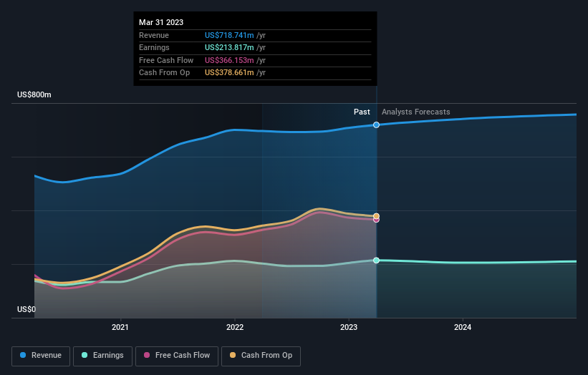Click the Analysts Forecasts label
588x375 pixels.
[x=416, y=112]
